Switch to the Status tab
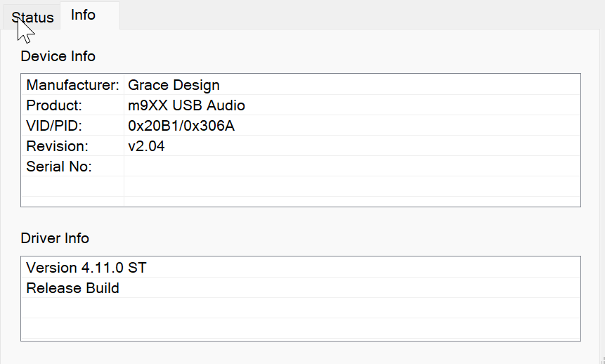This screenshot has height=364, width=605. point(32,18)
